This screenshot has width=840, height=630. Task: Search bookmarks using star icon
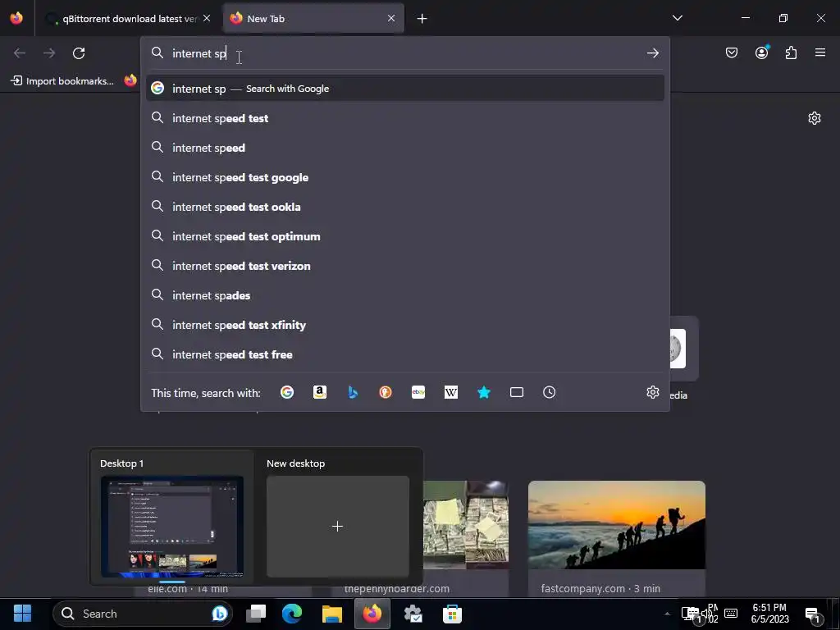click(484, 393)
